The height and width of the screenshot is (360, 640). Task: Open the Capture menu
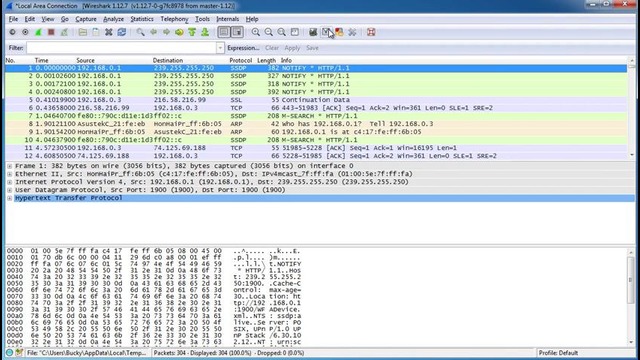coord(86,19)
